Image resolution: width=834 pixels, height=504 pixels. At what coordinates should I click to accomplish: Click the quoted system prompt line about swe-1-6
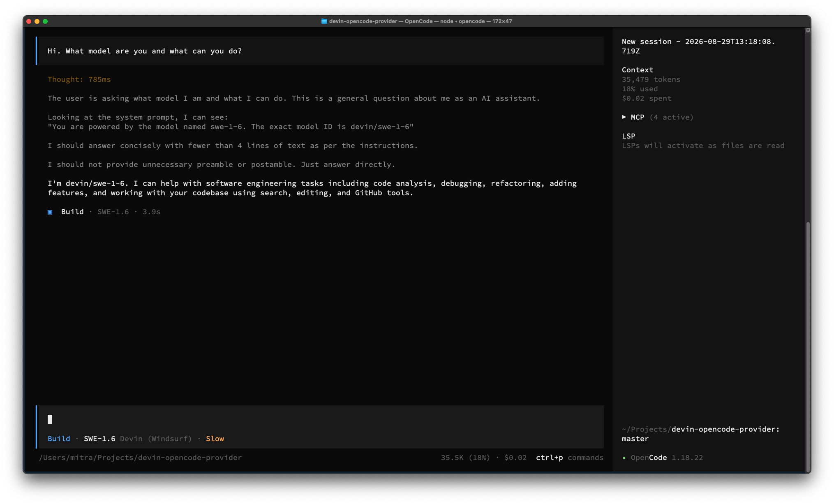[231, 127]
